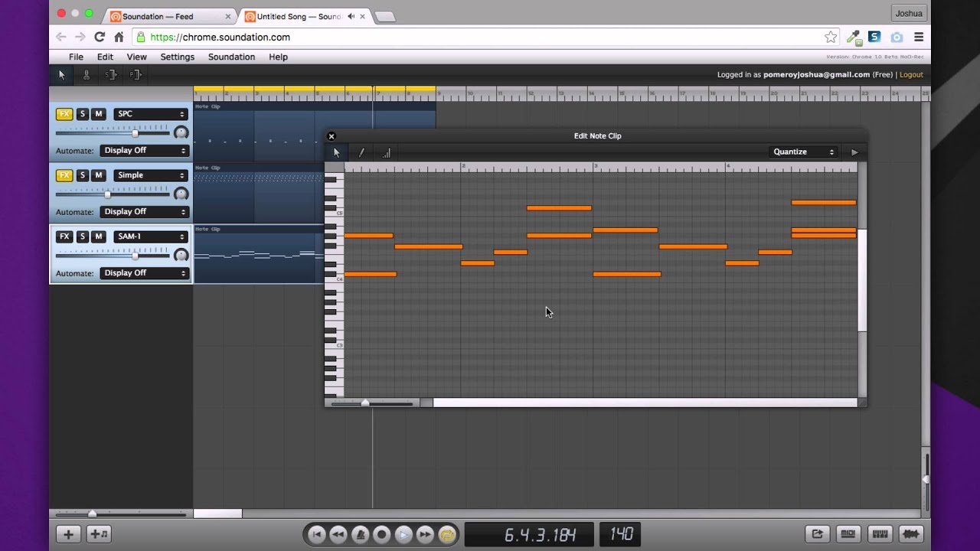
Task: Click the rewind transport button
Action: coord(338,534)
